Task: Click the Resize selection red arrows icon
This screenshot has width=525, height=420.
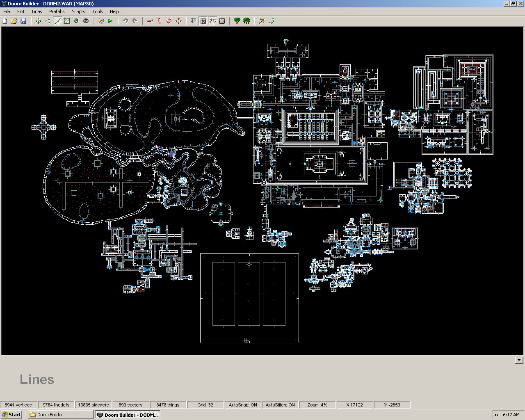Action: coord(178,21)
